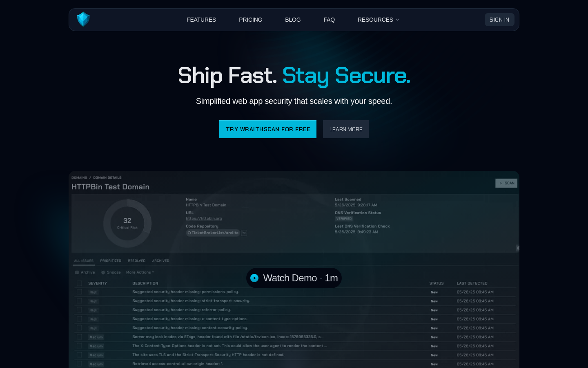Check the X-Content-Type-Options not set row
The width and height of the screenshot is (588, 368).
pos(79,346)
